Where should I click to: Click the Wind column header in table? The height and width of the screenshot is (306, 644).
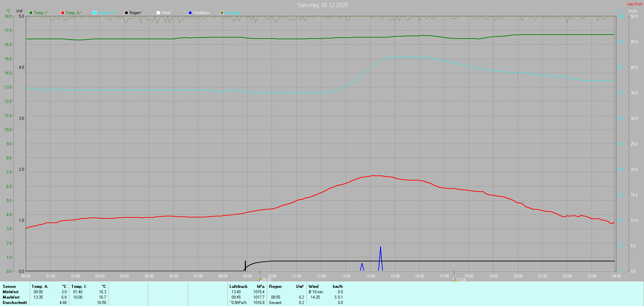(x=314, y=287)
